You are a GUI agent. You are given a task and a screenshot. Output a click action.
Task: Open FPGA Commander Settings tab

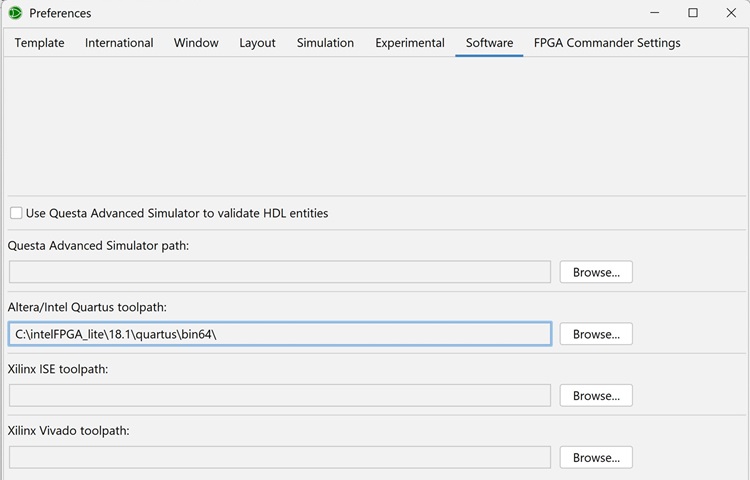[607, 43]
